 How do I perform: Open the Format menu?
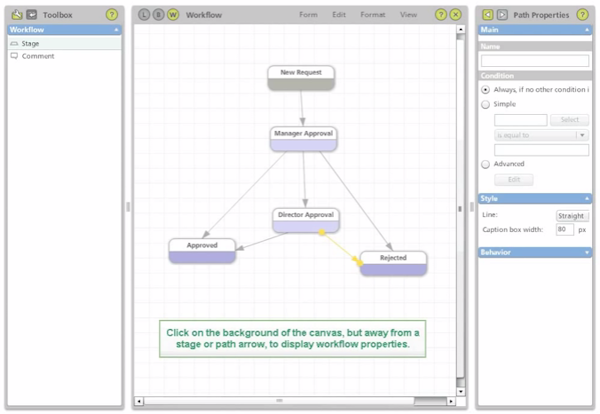click(373, 15)
